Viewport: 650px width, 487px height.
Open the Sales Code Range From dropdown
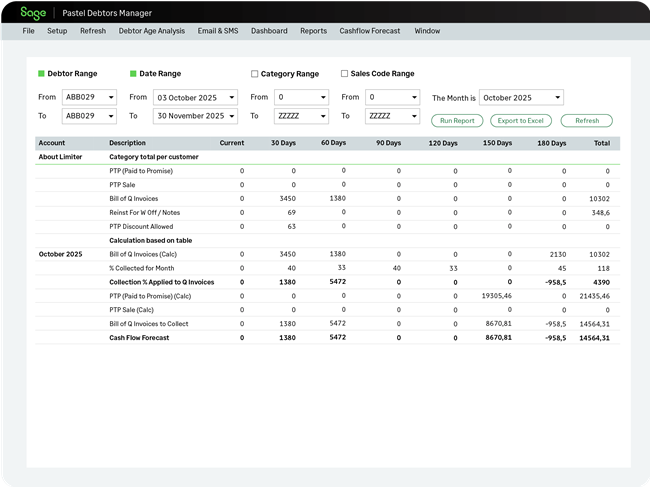click(x=392, y=97)
